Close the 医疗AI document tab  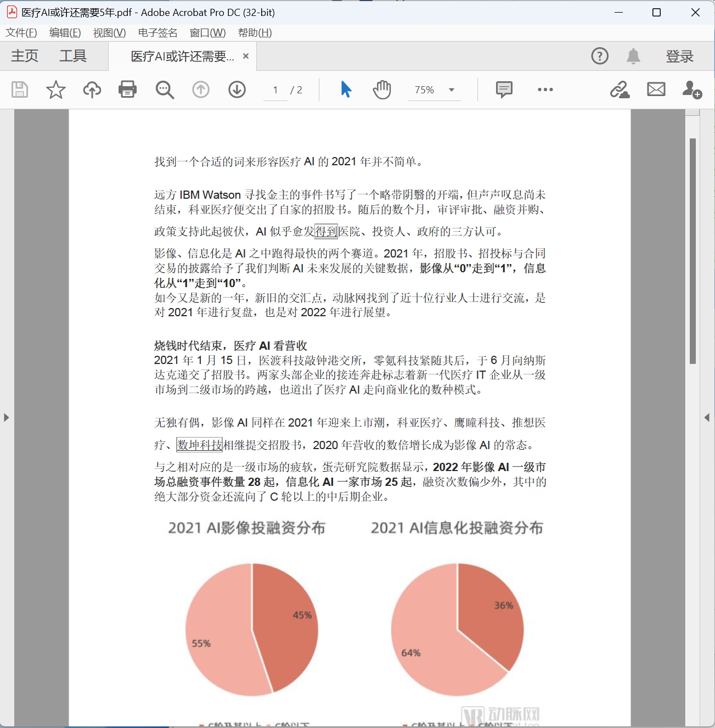(246, 56)
